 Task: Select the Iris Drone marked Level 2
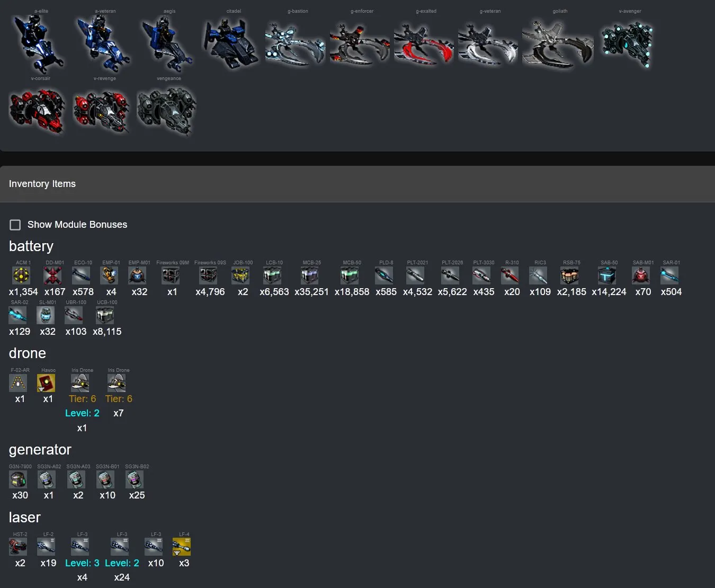[80, 383]
